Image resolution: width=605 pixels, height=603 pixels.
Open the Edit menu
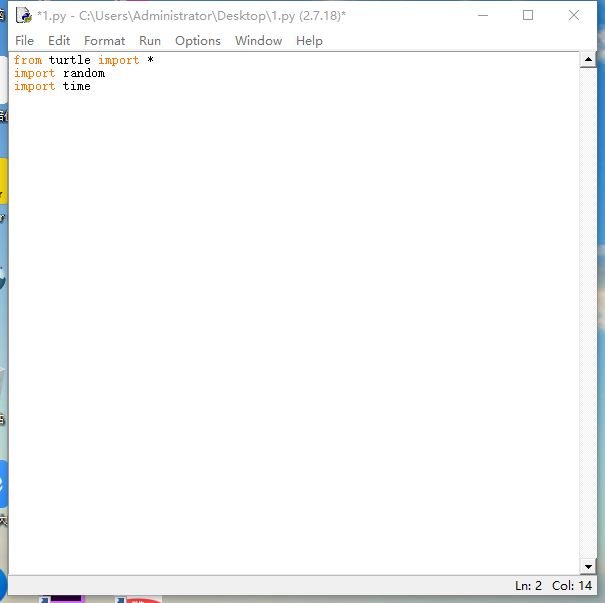(x=59, y=41)
